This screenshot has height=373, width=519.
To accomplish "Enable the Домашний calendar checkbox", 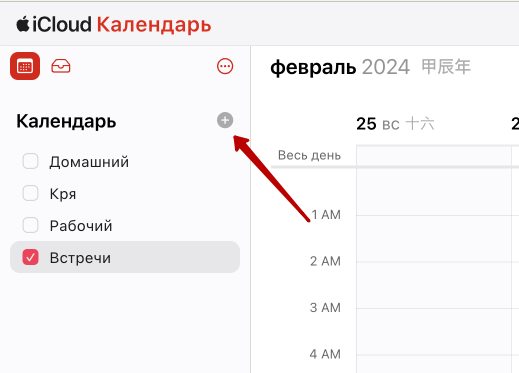I will point(30,161).
